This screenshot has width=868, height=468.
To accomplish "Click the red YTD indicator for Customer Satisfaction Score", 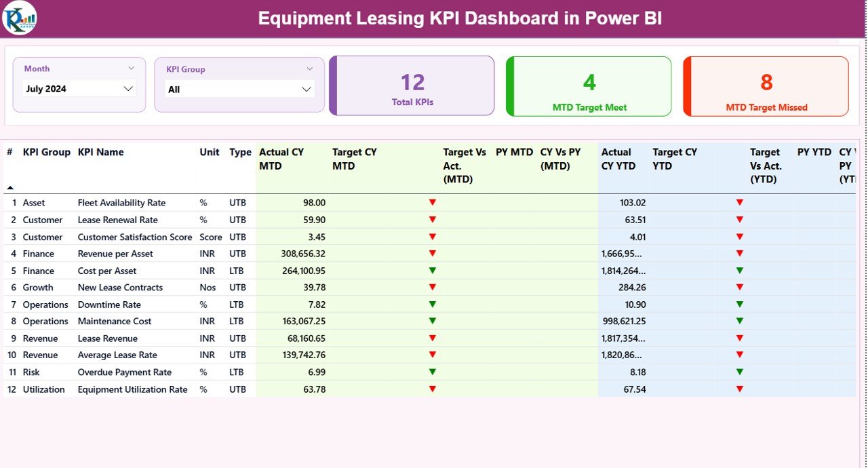I will (x=739, y=237).
